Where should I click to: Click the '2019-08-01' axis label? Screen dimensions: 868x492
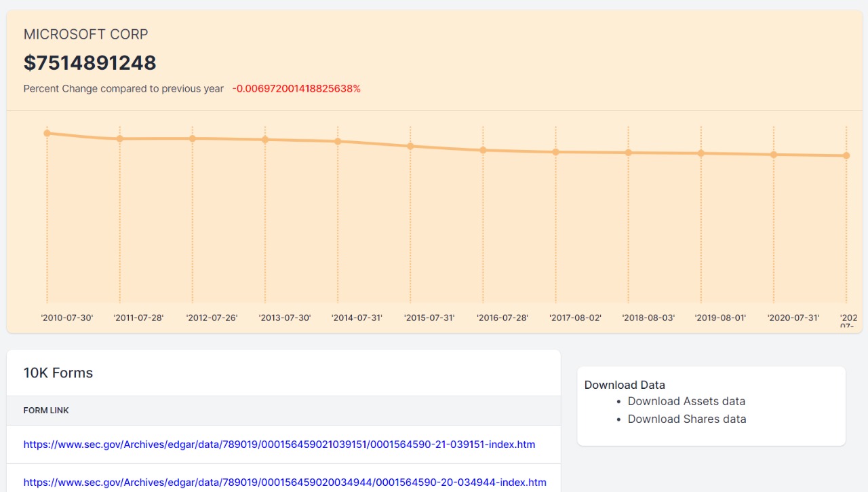coord(720,318)
